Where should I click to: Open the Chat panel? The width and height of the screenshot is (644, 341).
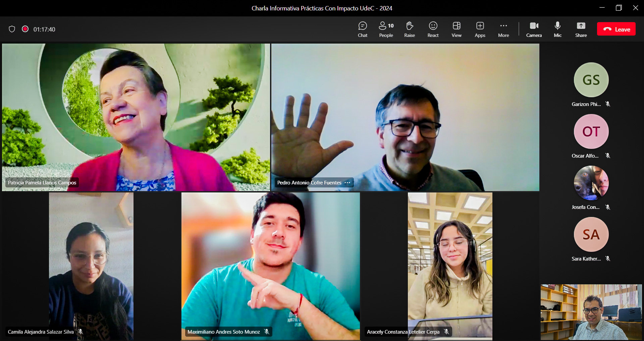(x=362, y=29)
